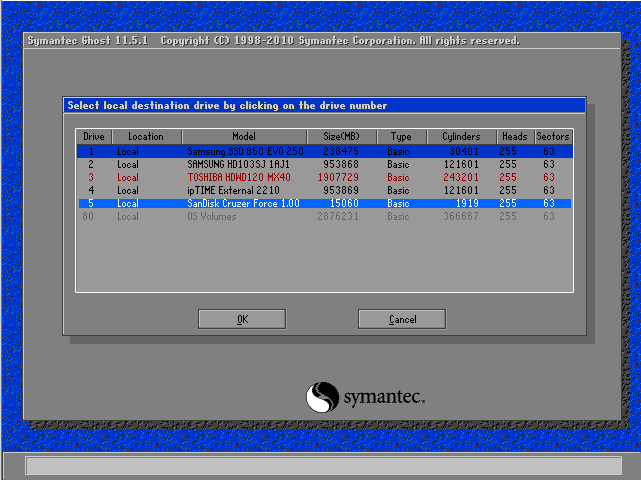Click size value 953868
This screenshot has height=480, width=641.
click(341, 164)
